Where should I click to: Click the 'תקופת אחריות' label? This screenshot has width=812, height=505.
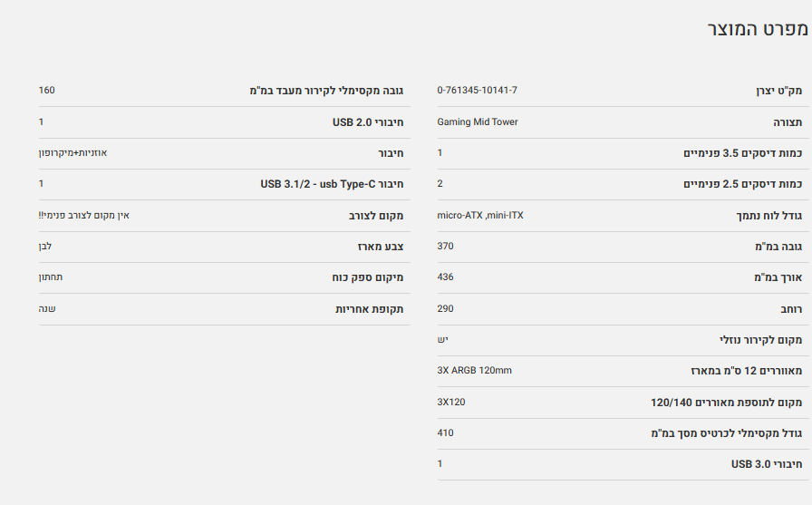369,309
